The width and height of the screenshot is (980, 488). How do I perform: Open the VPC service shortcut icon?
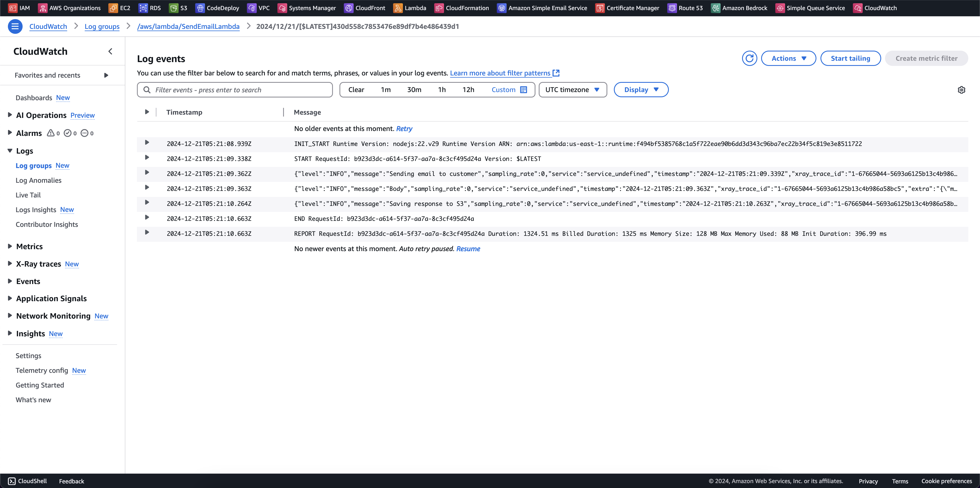[252, 8]
